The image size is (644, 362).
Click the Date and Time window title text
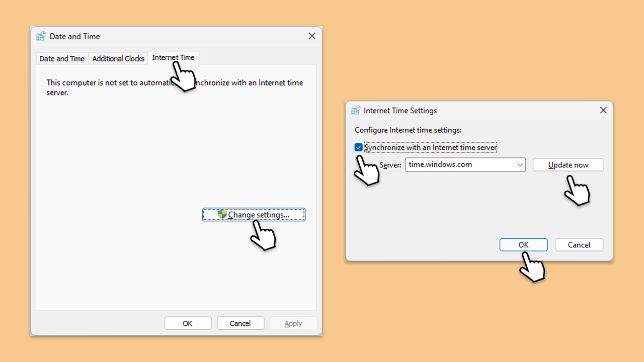pyautogui.click(x=74, y=36)
